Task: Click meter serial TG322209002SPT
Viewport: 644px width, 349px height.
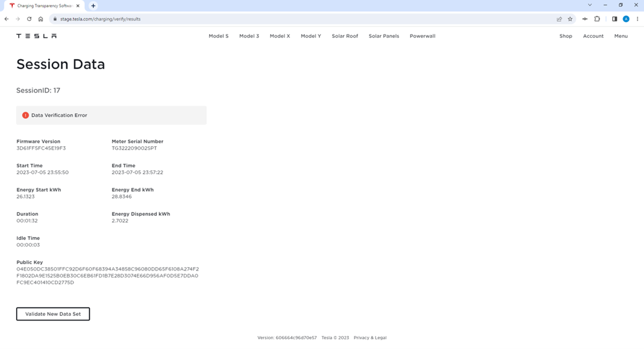Action: [134, 148]
